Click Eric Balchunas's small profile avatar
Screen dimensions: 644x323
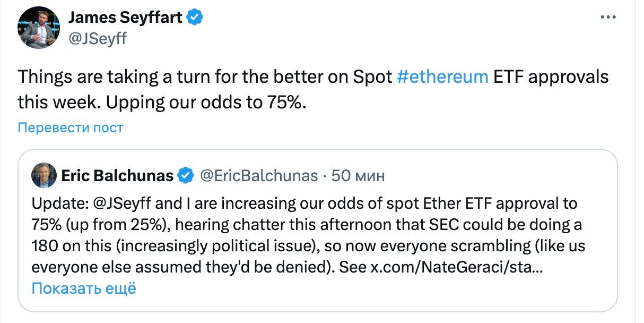[x=44, y=175]
